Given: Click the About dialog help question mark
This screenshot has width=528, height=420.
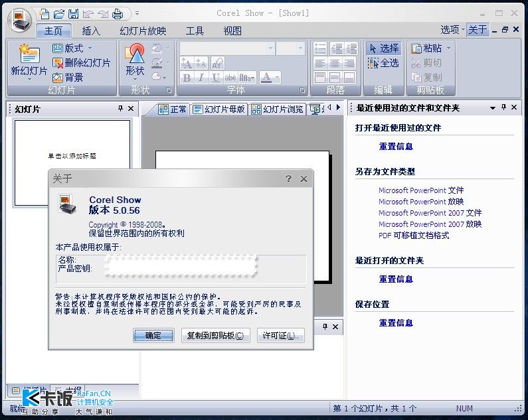Looking at the screenshot, I should [x=288, y=178].
